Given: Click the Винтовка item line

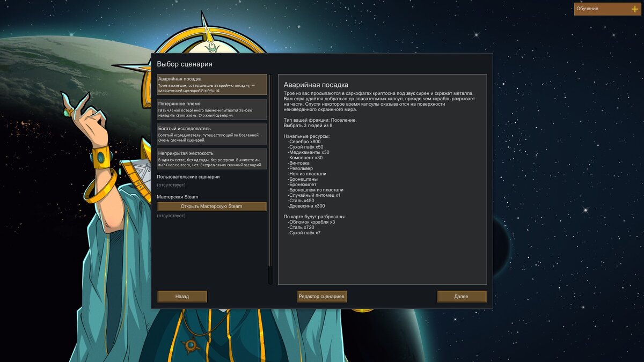Looking at the screenshot, I should [298, 163].
